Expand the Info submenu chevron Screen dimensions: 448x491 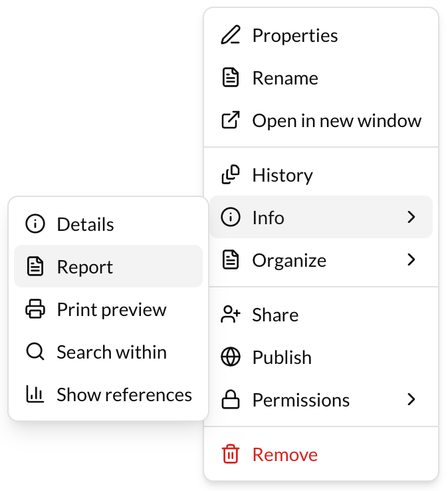(x=411, y=218)
